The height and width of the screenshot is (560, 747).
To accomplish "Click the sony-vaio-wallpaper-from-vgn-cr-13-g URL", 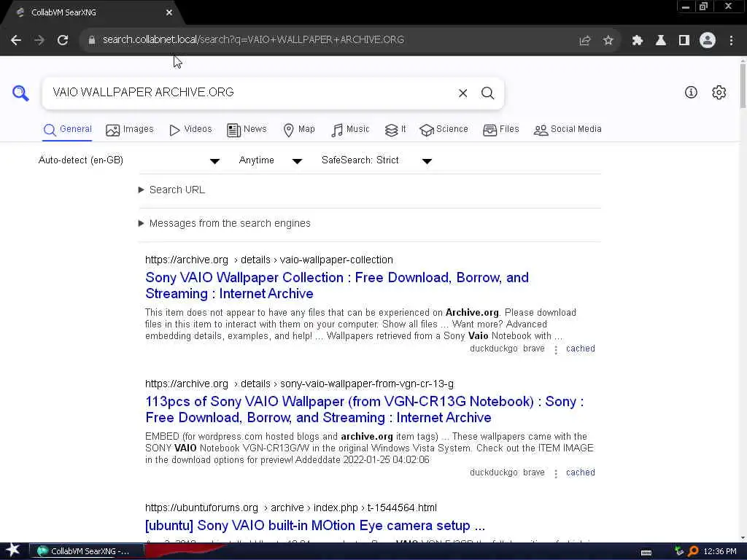I will click(x=299, y=384).
